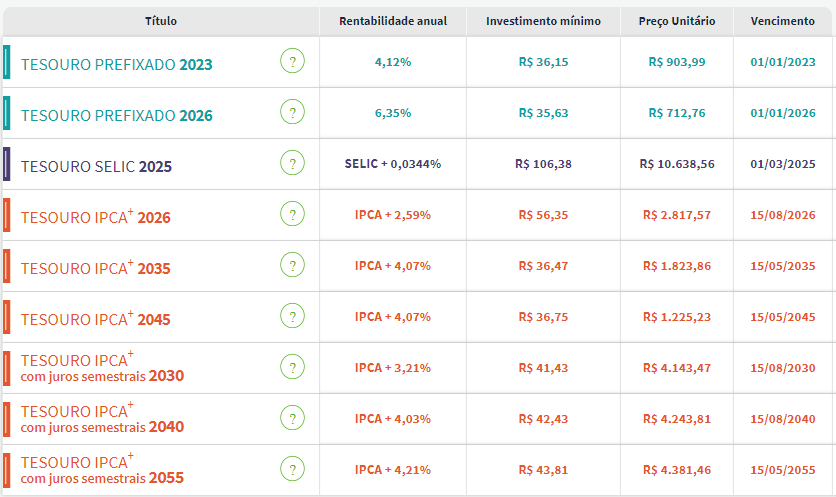Image resolution: width=836 pixels, height=497 pixels.
Task: Click Rentabilidade anual column header
Action: coord(393,21)
